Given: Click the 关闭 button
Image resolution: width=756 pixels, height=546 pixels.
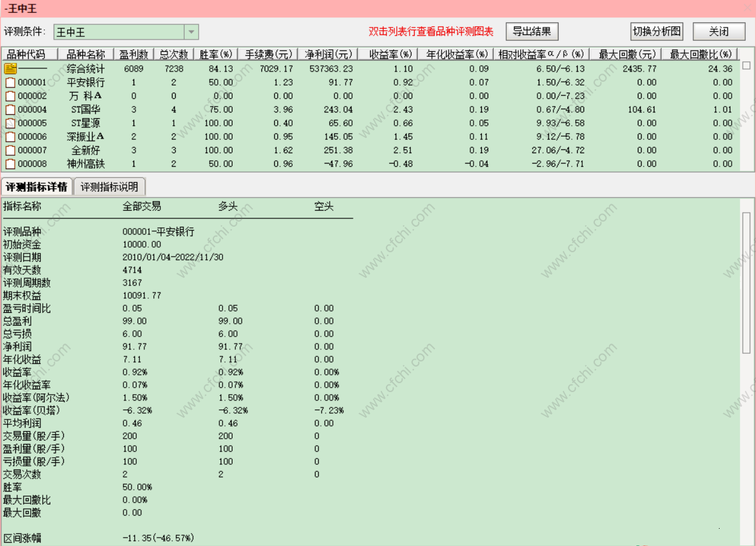Looking at the screenshot, I should [x=719, y=32].
